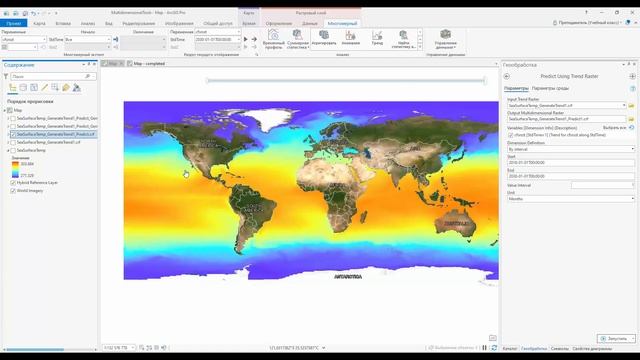Viewport: 640px width, 360px height.
Task: Uncheck the Hybrid Reference Layer checkbox
Action: [x=13, y=183]
